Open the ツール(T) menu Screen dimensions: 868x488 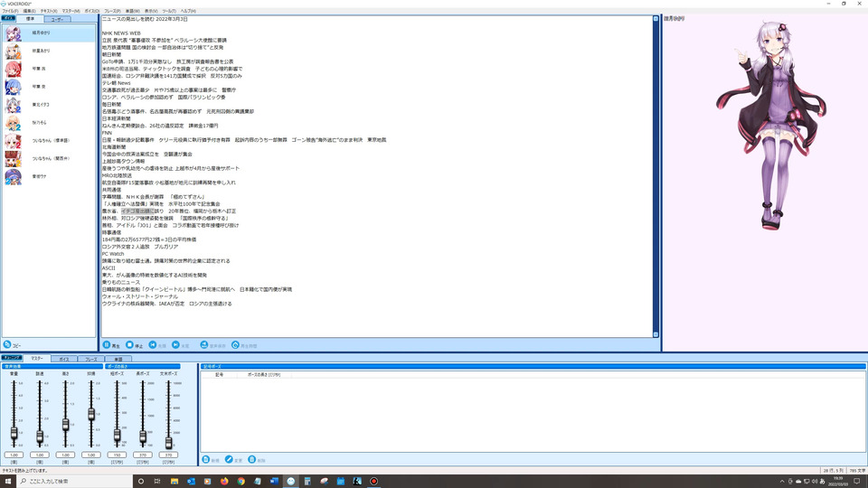[x=169, y=11]
